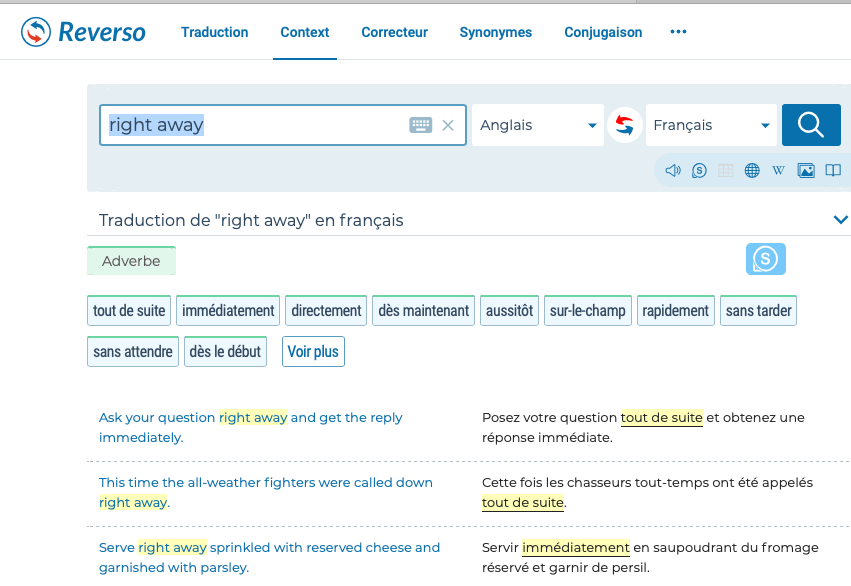
Task: Click the magnifying glass search button
Action: coord(810,125)
